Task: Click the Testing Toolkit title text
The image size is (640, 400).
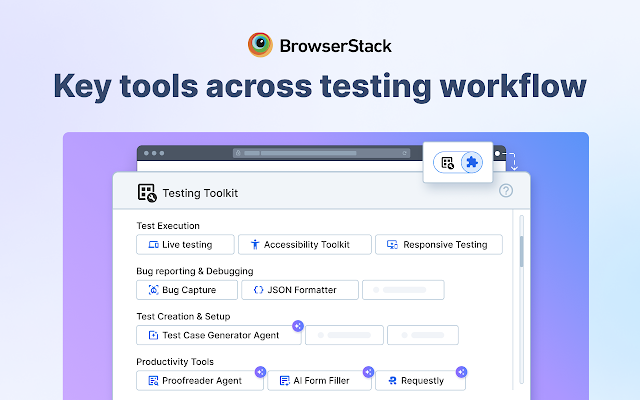Action: [x=200, y=193]
